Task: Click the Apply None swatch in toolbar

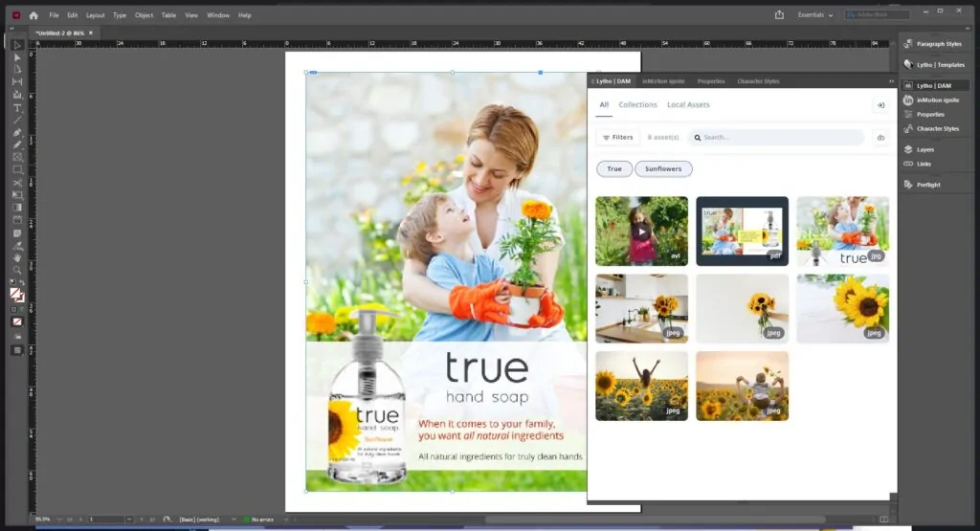Action: click(17, 321)
